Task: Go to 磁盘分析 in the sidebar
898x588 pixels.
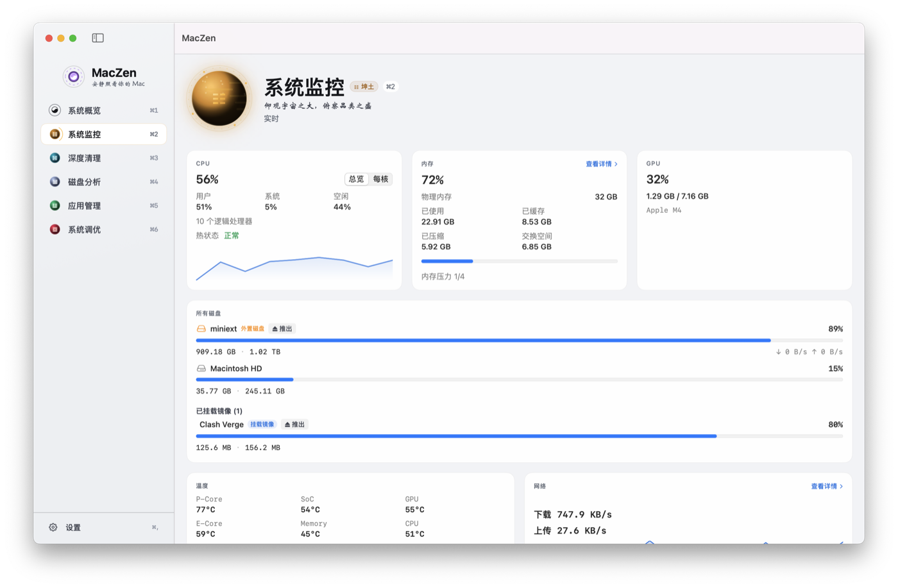Action: 103,181
